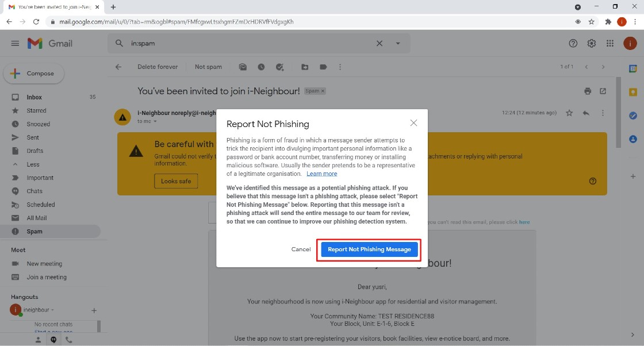Click Join a meeting

click(47, 277)
